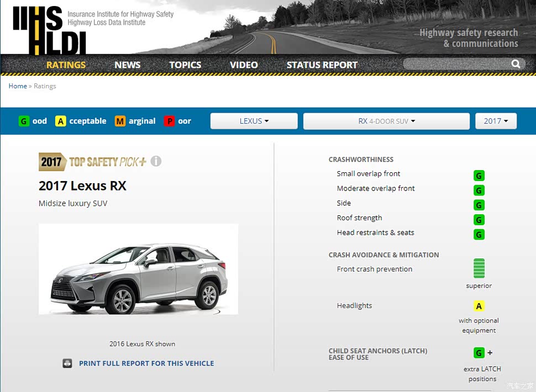Open the 2017 year dropdown
The image size is (536, 392).
[496, 121]
